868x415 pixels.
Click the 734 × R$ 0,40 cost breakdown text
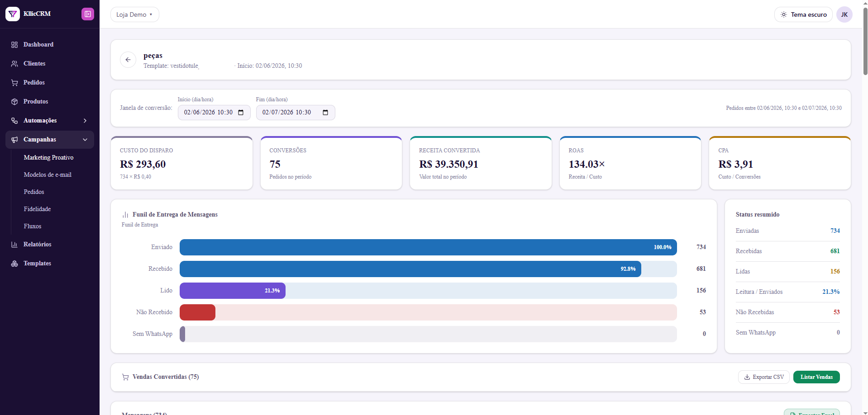coord(135,177)
